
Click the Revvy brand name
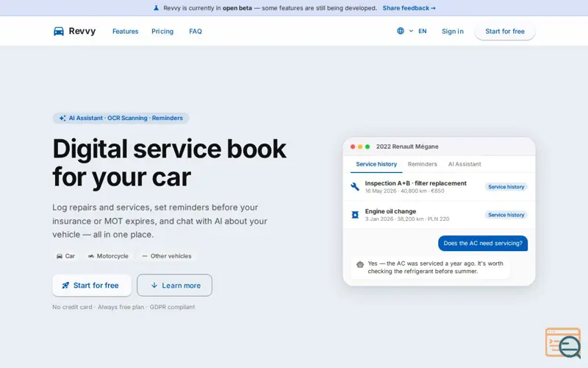(x=82, y=31)
